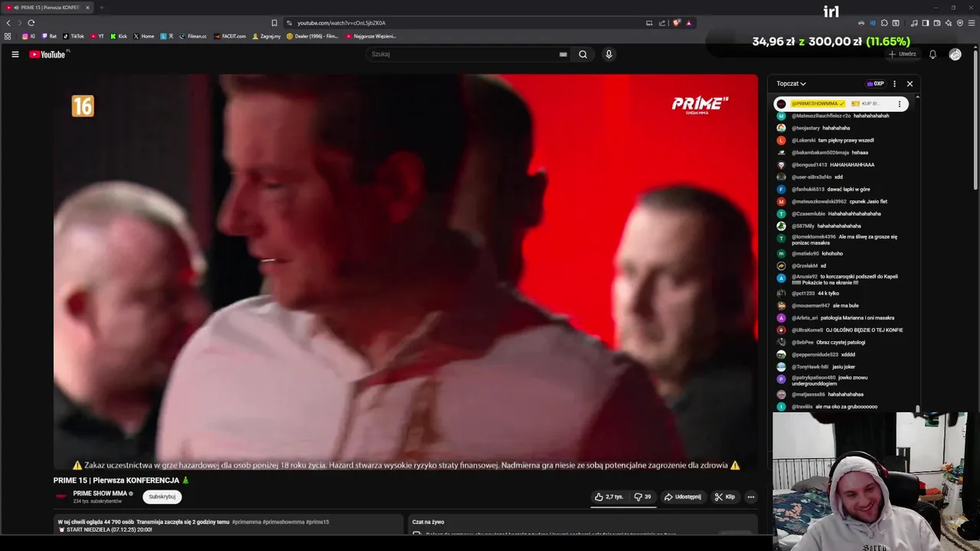Expand the Topczat chat mode dropdown
The image size is (980, 551).
791,83
